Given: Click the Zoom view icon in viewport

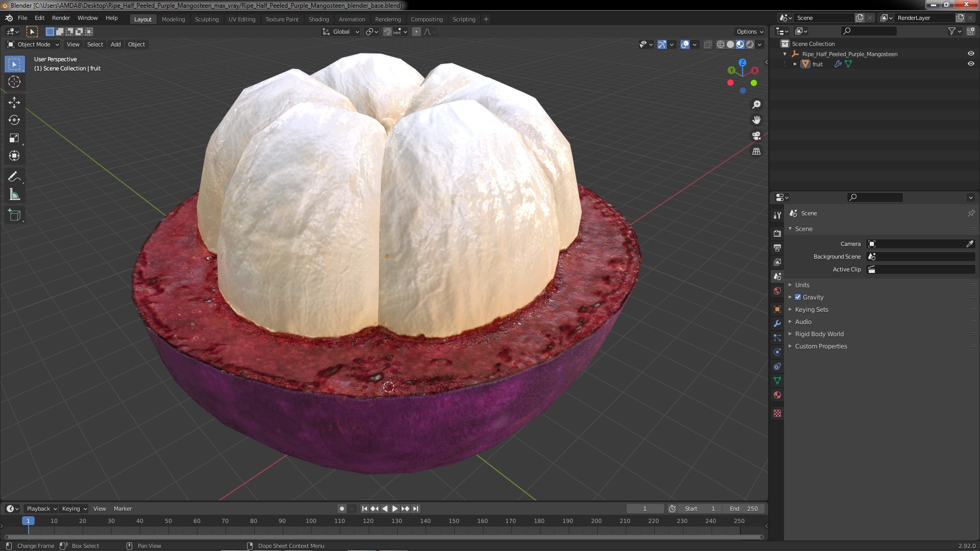Looking at the screenshot, I should [756, 104].
